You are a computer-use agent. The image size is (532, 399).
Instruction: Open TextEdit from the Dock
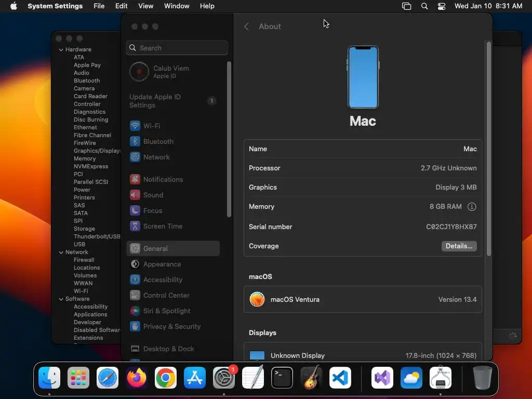[253, 378]
